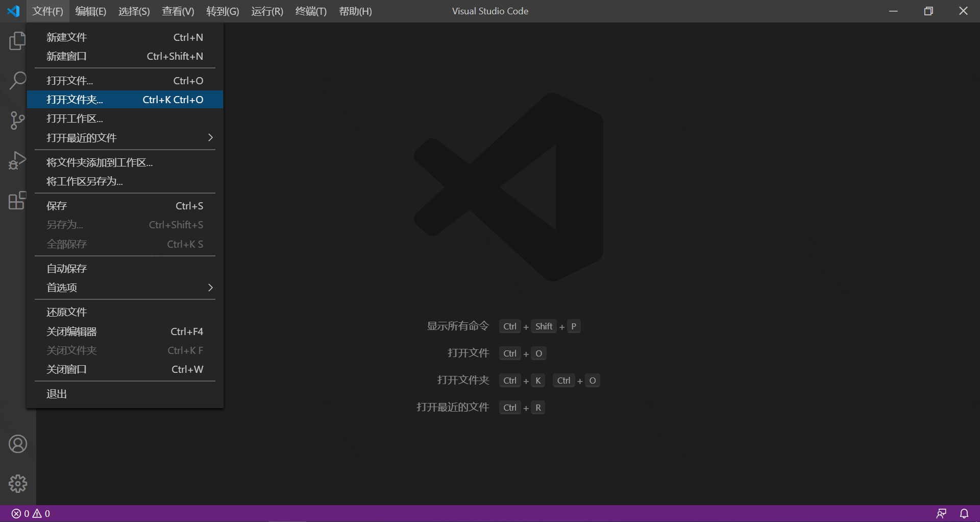Open the 转到(G) menu
This screenshot has height=522, width=980.
(223, 11)
